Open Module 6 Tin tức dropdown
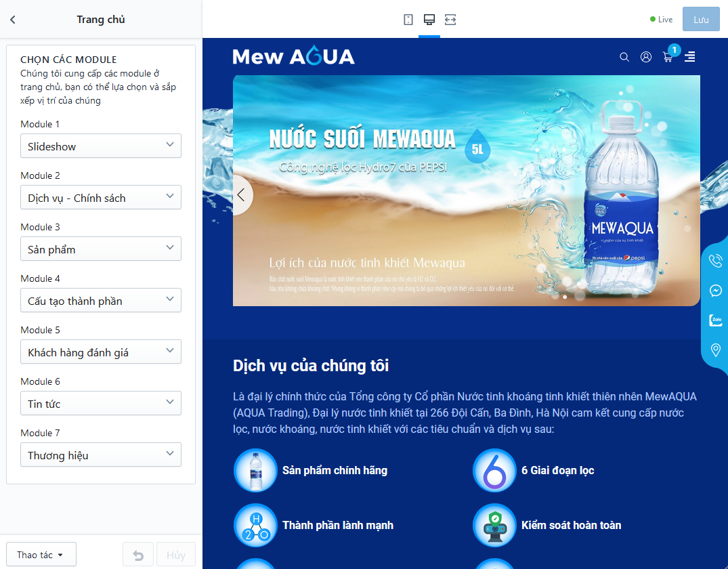 [101, 404]
